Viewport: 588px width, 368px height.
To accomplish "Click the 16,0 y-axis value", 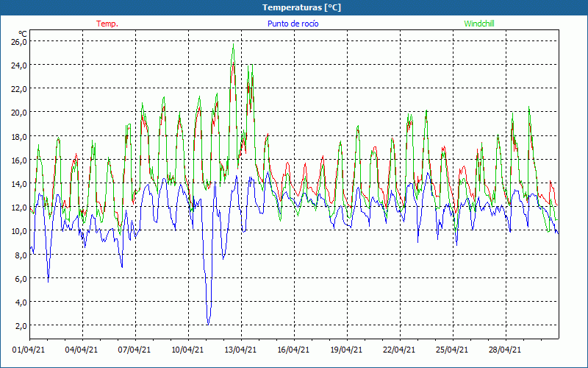I will (19, 160).
